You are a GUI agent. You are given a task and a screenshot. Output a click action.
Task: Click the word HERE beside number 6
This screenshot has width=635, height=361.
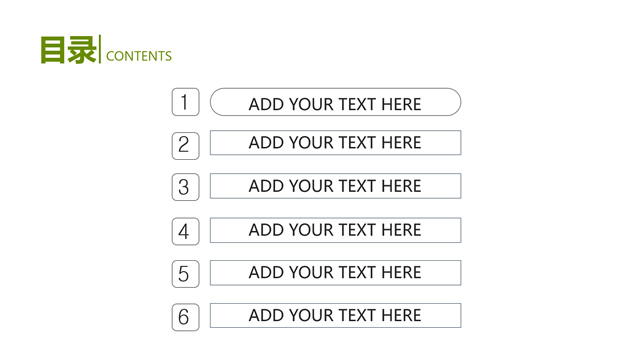coord(401,315)
